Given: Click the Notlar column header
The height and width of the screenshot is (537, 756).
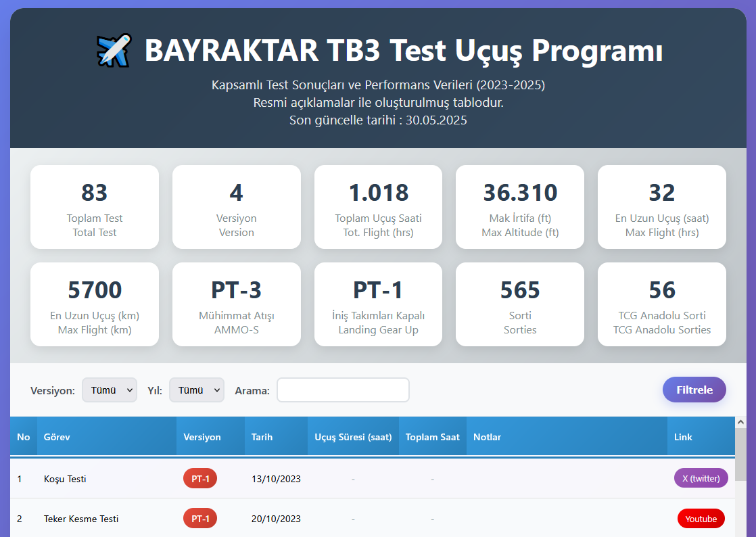Looking at the screenshot, I should (x=567, y=437).
